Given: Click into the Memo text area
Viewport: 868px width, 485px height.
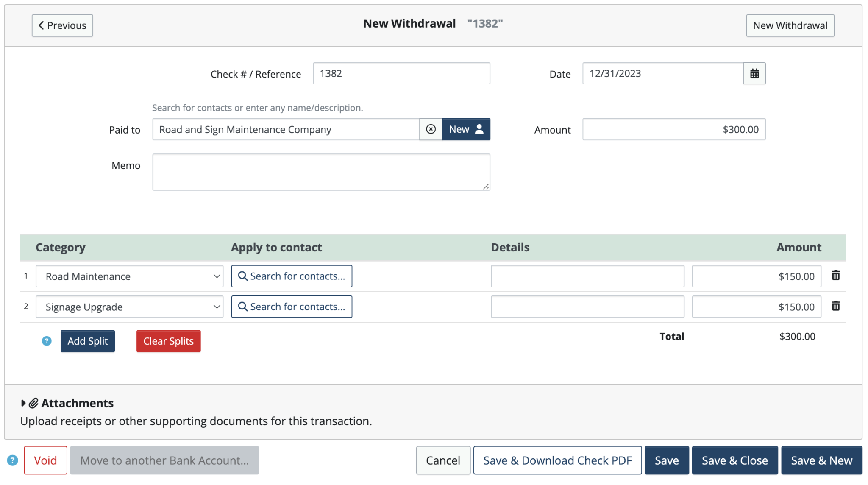Looking at the screenshot, I should [321, 172].
